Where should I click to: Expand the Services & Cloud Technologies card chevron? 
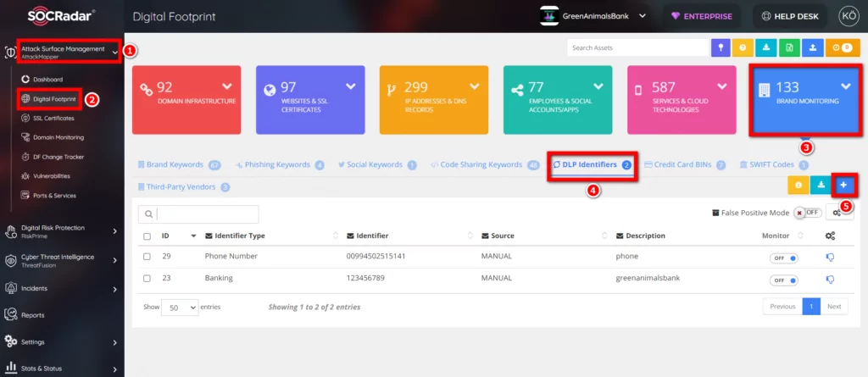pyautogui.click(x=722, y=86)
